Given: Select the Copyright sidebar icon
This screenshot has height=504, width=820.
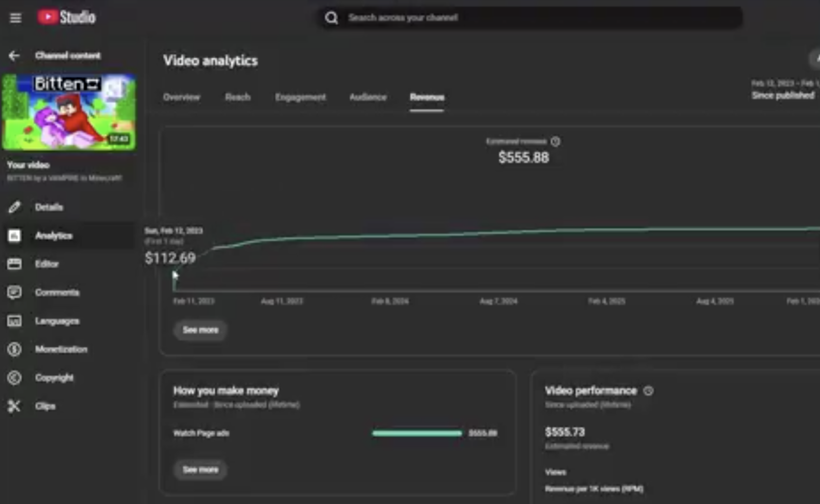Looking at the screenshot, I should point(15,377).
